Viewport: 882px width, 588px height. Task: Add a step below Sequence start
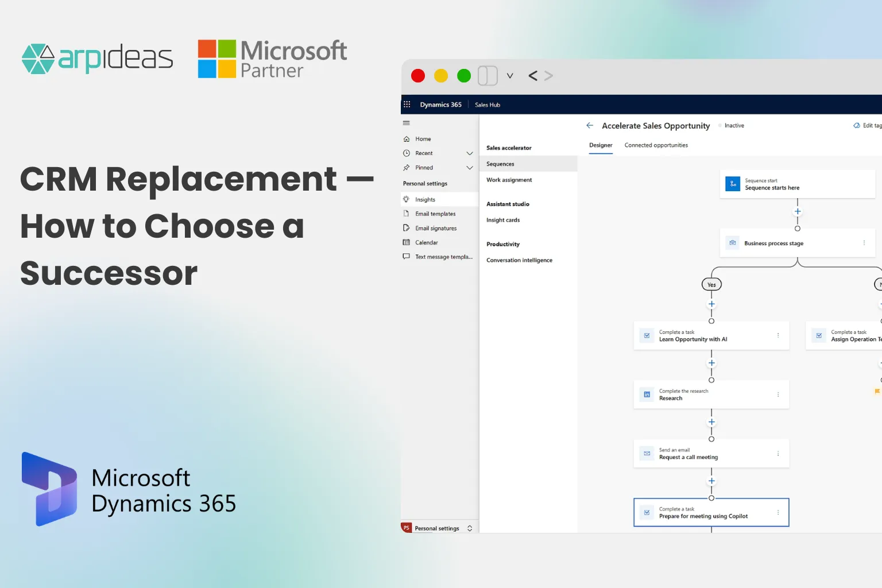tap(798, 211)
